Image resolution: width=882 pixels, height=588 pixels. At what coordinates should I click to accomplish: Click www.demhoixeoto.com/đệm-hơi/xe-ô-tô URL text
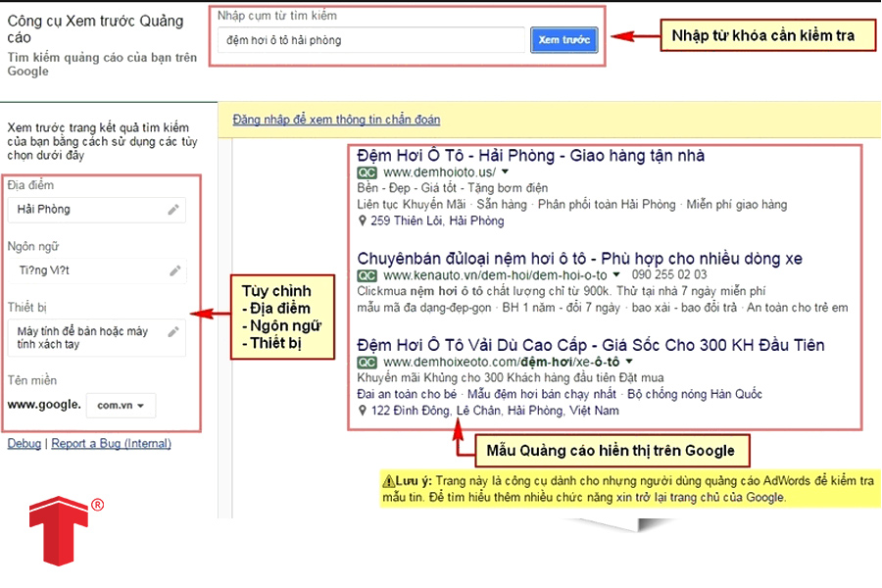coord(501,362)
